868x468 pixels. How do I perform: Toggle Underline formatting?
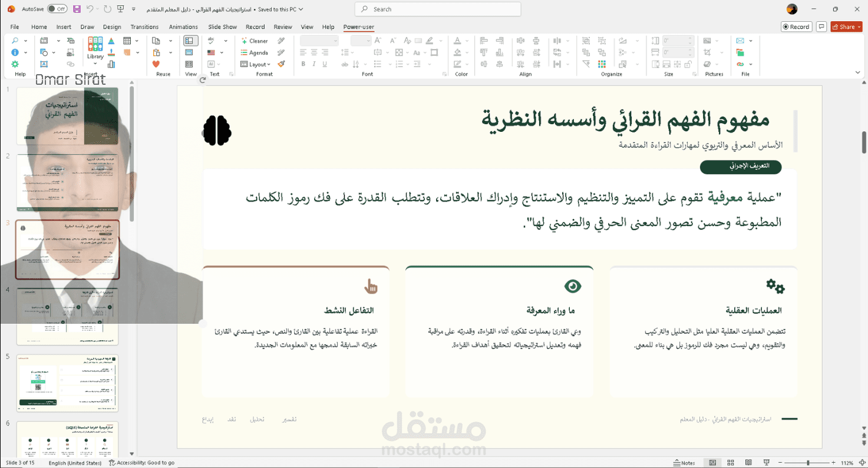click(x=325, y=64)
